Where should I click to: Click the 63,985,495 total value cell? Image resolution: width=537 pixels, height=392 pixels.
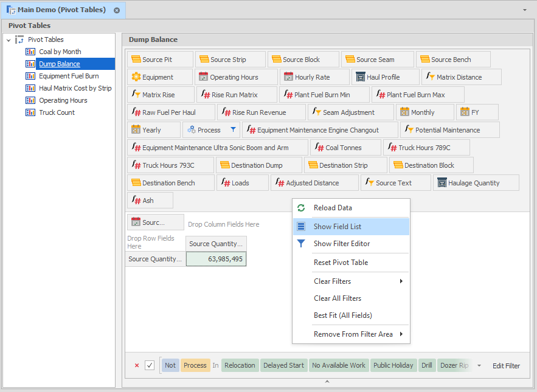click(x=224, y=259)
